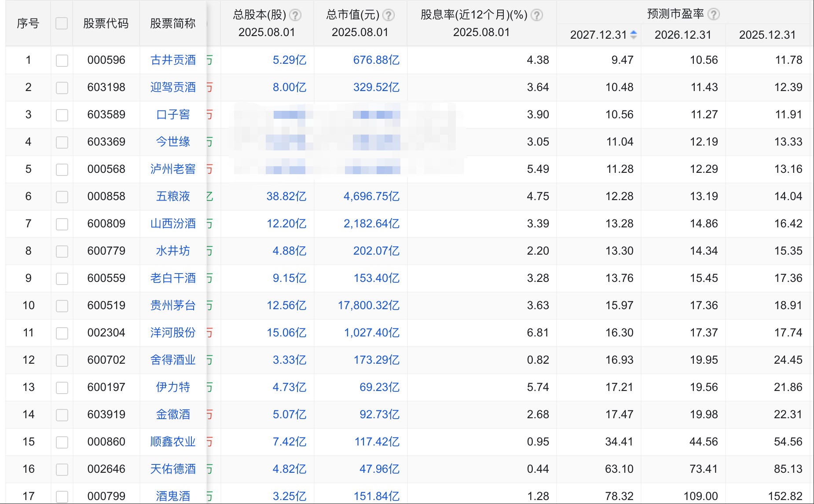The image size is (814, 504).
Task: Check the box for 天佑德酒
Action: pyautogui.click(x=62, y=469)
